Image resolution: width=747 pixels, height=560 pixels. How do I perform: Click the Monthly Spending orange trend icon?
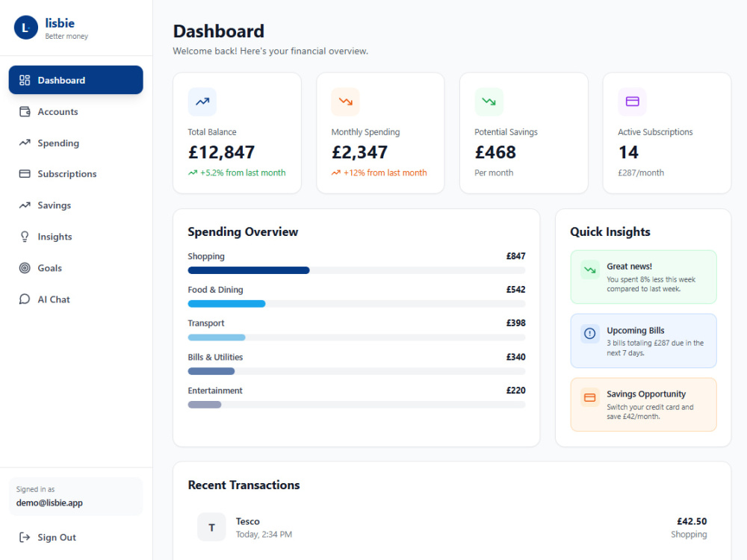(345, 102)
